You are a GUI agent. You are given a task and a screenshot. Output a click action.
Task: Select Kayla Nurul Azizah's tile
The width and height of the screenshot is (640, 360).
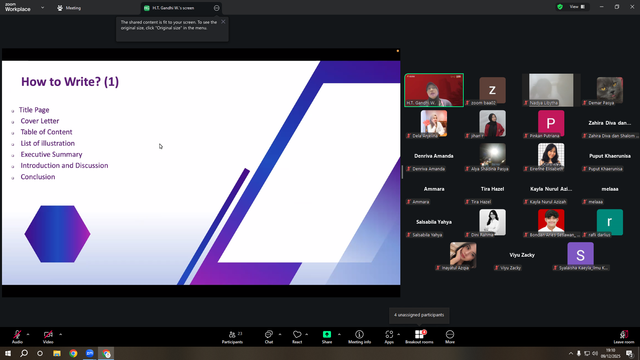[x=551, y=189]
